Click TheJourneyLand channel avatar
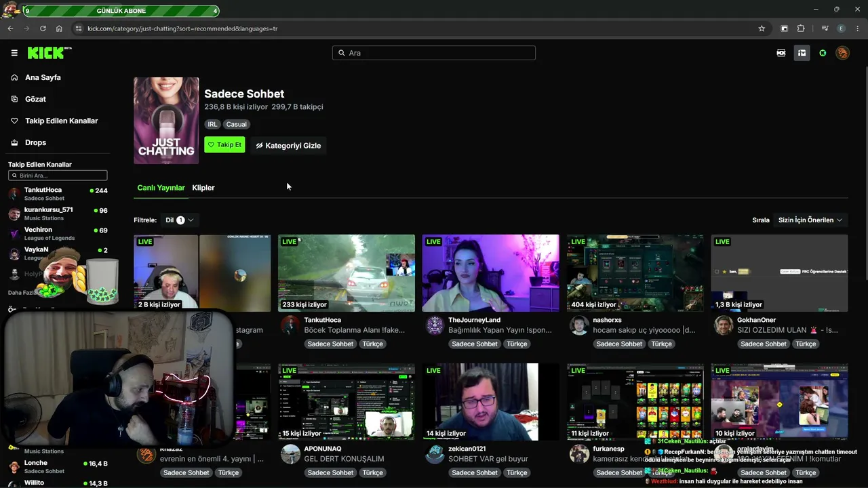The height and width of the screenshot is (488, 868). 435,325
